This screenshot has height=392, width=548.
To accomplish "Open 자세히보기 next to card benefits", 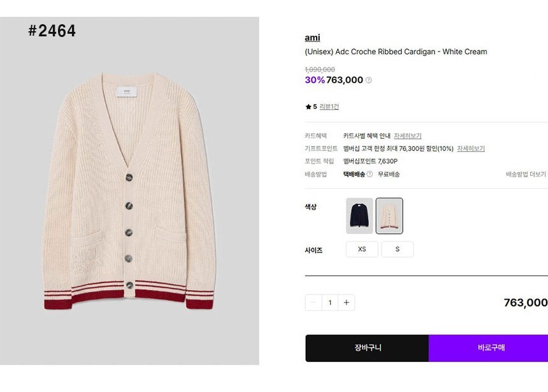I will (x=407, y=136).
